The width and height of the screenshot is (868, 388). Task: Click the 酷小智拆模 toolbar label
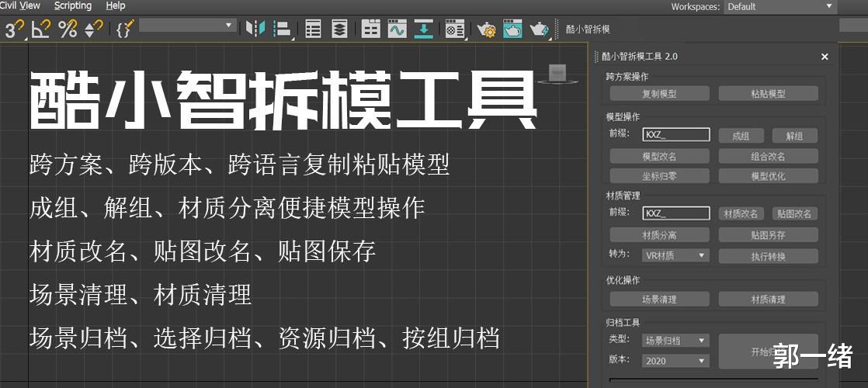click(588, 29)
